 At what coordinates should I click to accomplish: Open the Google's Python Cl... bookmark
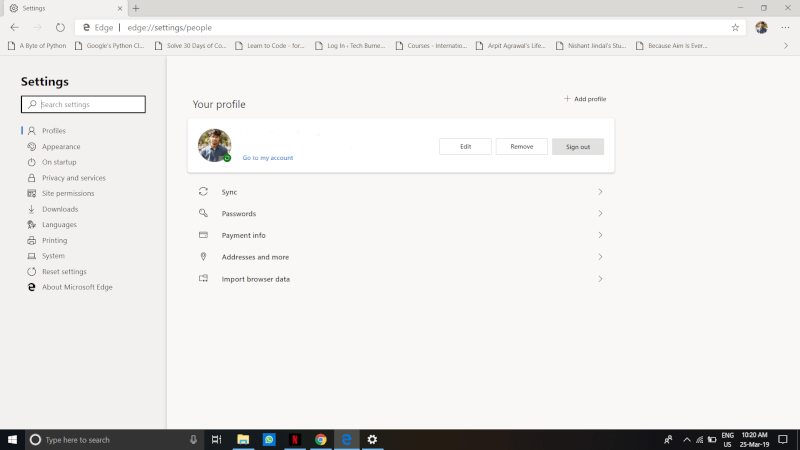(110, 45)
